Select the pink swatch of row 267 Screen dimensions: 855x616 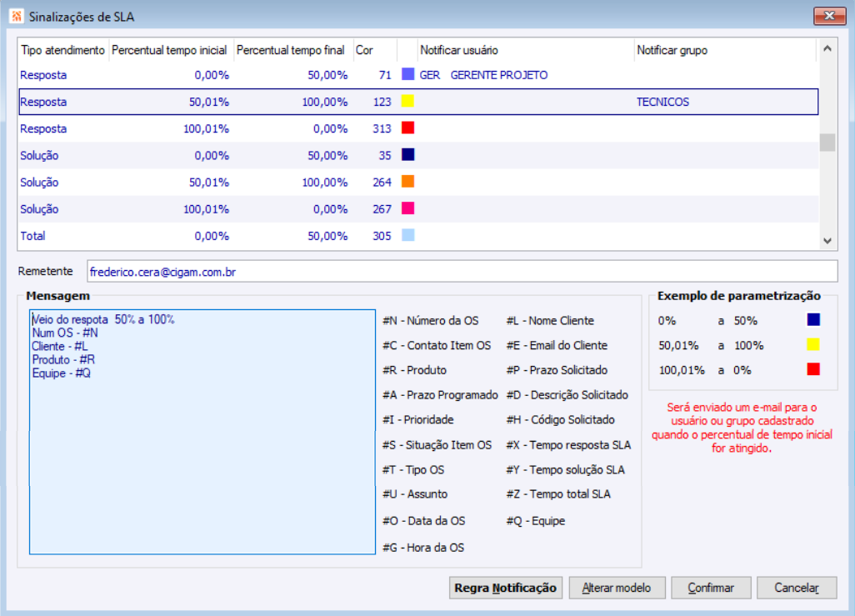pyautogui.click(x=407, y=208)
